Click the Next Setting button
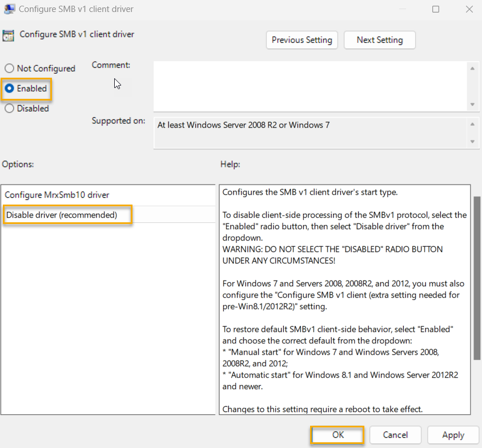This screenshot has height=448, width=482. click(x=379, y=40)
